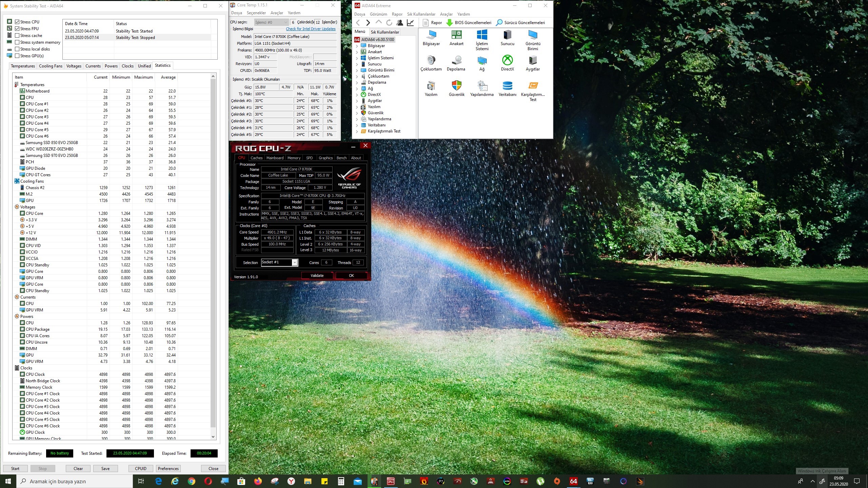Open the Görüntü Birimi display icon
Screen dimensions: 868x488
[533, 40]
